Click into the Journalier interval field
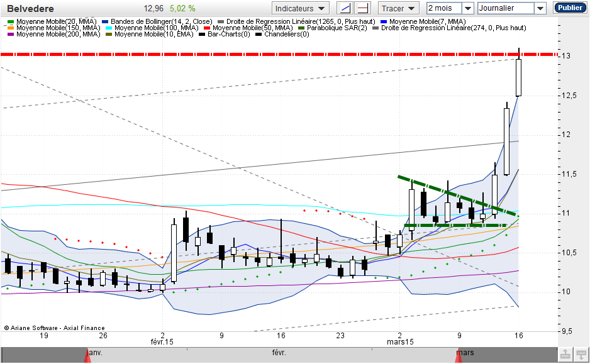This screenshot has width=590, height=364. [x=506, y=8]
